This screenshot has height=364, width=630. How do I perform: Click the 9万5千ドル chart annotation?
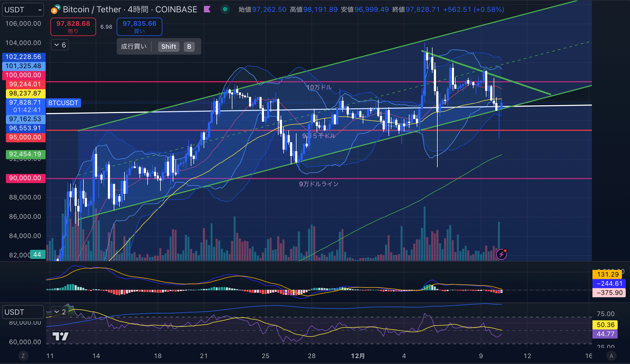pos(319,136)
